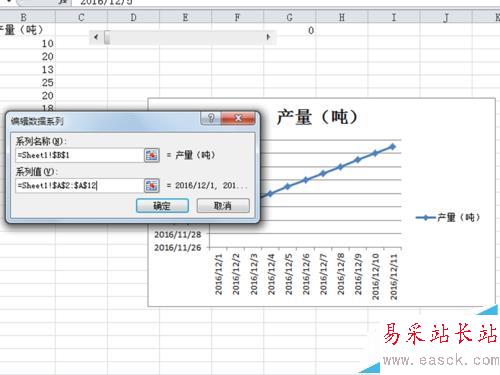Click the last data point on the line series
Viewport: 500px width, 375px height.
point(393,146)
